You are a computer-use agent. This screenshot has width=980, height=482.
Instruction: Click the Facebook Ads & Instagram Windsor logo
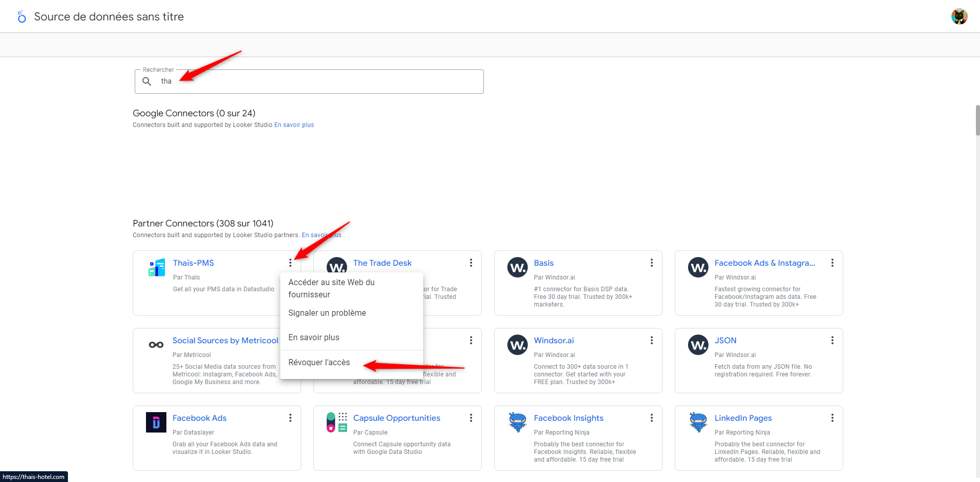click(x=698, y=267)
